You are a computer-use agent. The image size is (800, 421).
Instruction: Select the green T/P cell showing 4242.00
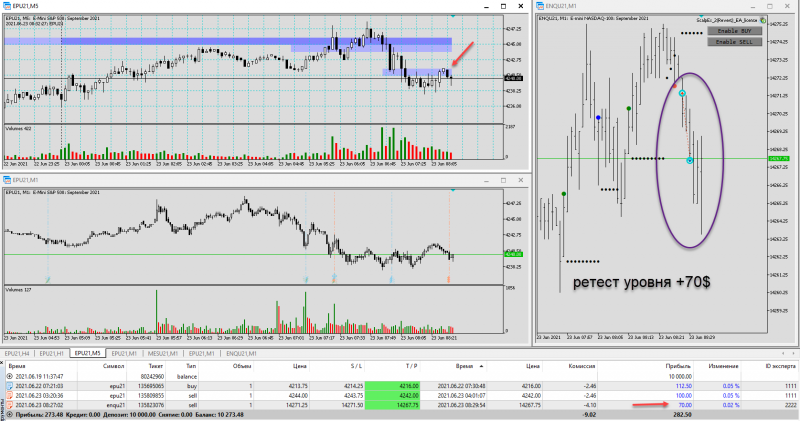pos(392,395)
